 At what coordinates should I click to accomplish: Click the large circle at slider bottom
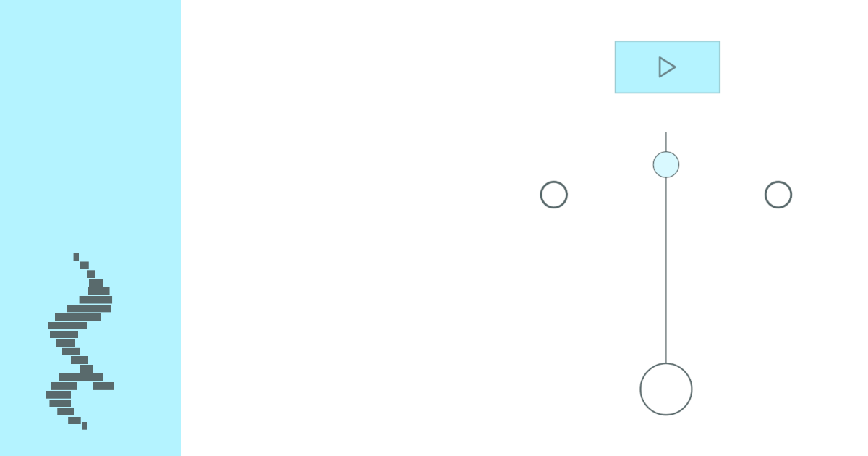coord(666,389)
